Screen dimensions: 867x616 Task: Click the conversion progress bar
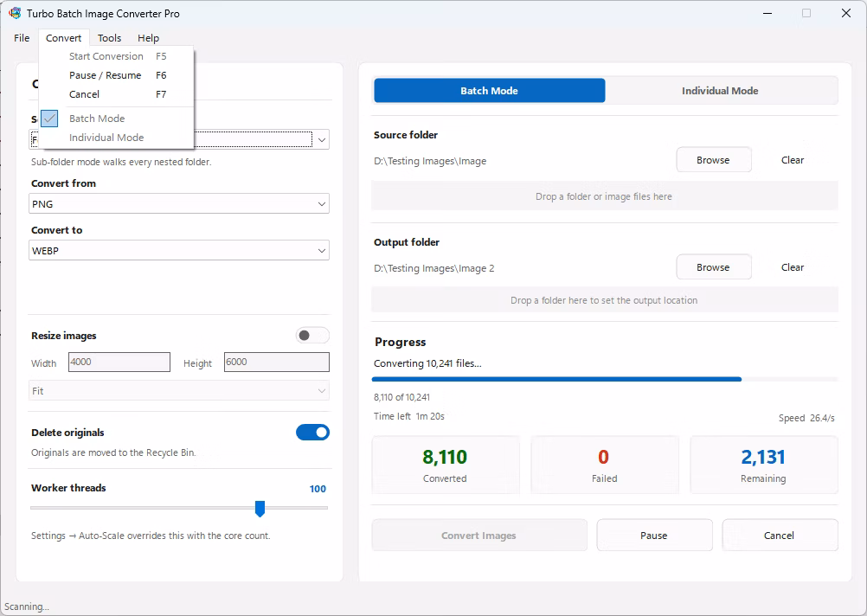tap(605, 379)
